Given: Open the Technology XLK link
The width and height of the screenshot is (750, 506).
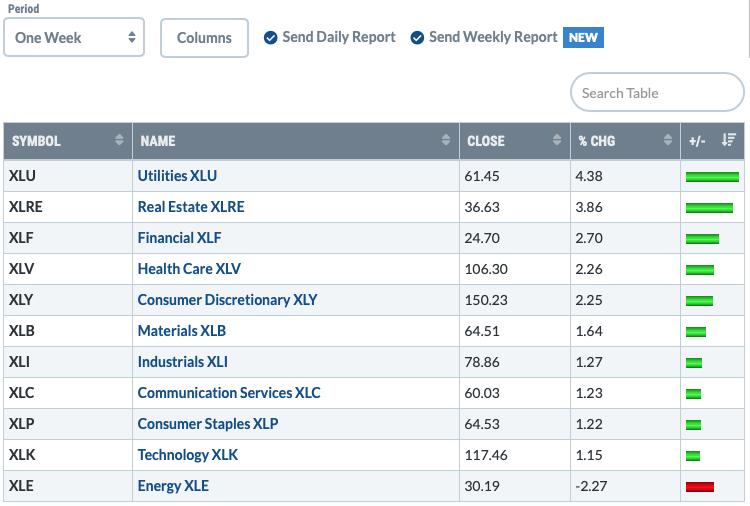Looking at the screenshot, I should (188, 455).
